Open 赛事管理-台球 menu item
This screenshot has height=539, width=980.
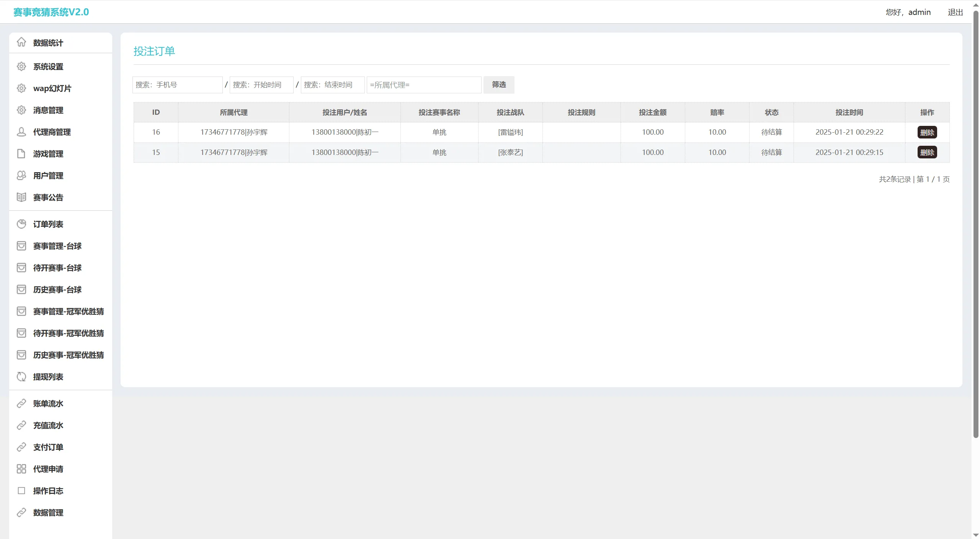coord(57,246)
